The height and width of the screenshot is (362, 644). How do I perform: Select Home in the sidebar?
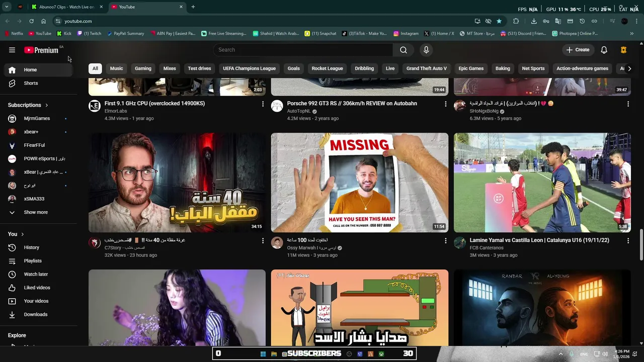click(x=38, y=70)
